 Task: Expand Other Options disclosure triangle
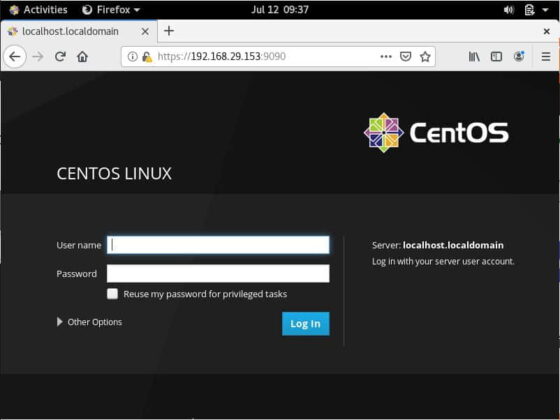tap(60, 322)
